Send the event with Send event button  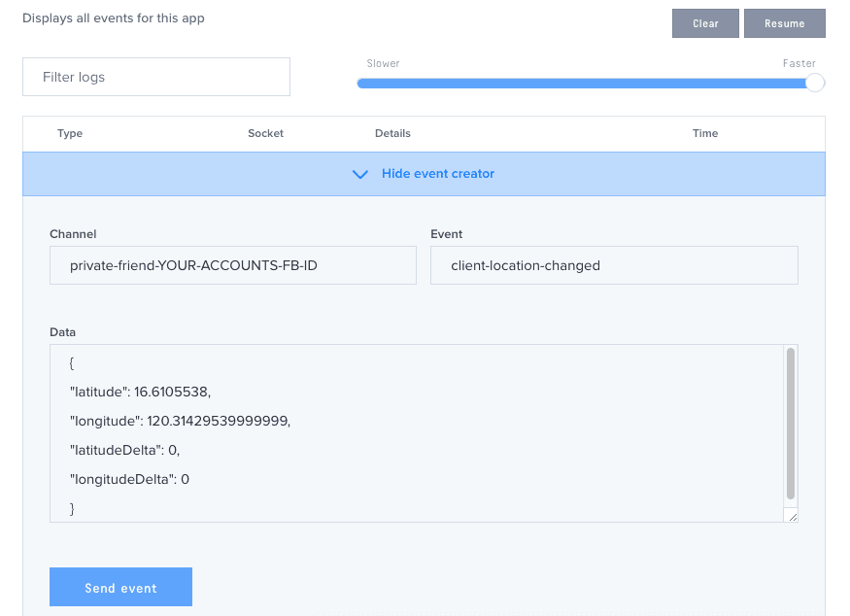click(x=120, y=587)
